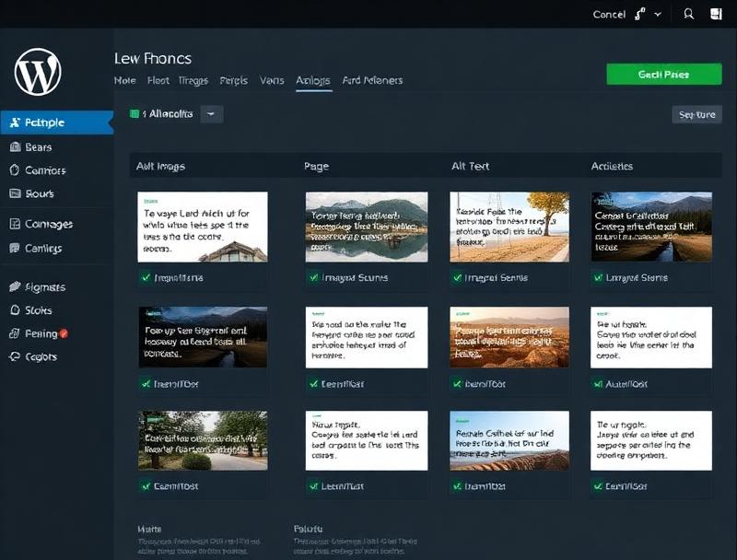The height and width of the screenshot is (560, 737).
Task: Click the WordPress logo in the sidebar
Action: tap(38, 72)
